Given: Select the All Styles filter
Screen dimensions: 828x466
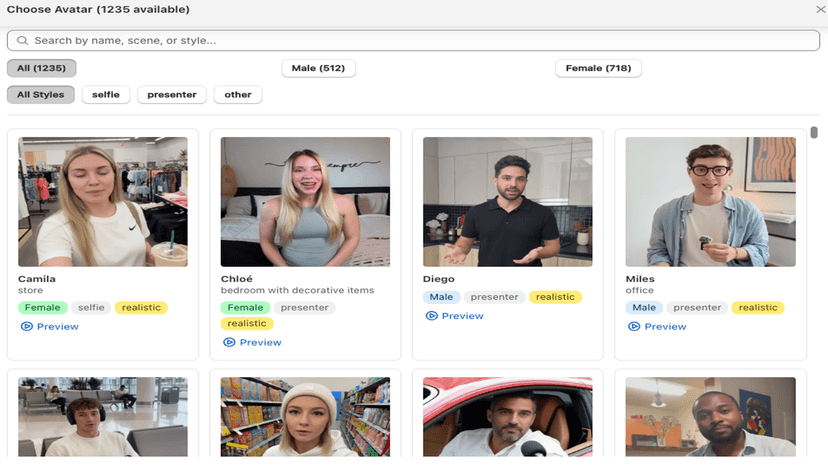Looking at the screenshot, I should [x=41, y=95].
